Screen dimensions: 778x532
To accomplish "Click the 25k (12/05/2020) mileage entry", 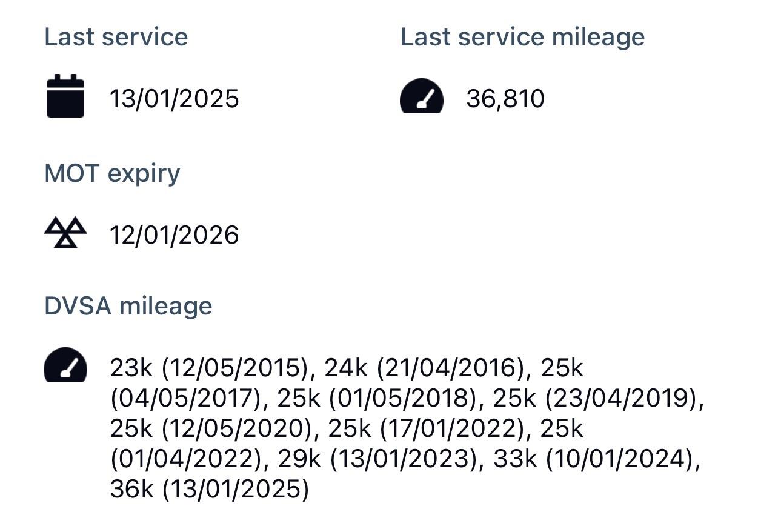I will click(x=213, y=428).
